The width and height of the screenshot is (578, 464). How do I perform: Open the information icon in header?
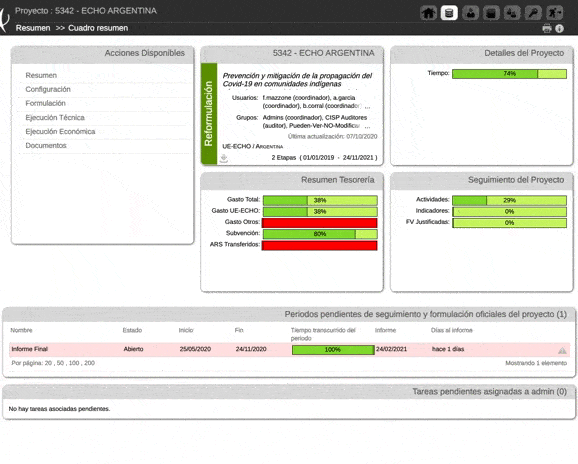click(559, 28)
